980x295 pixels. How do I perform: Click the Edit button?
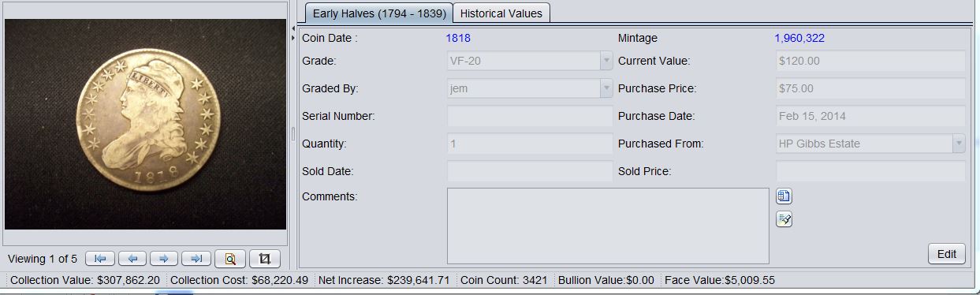[947, 254]
